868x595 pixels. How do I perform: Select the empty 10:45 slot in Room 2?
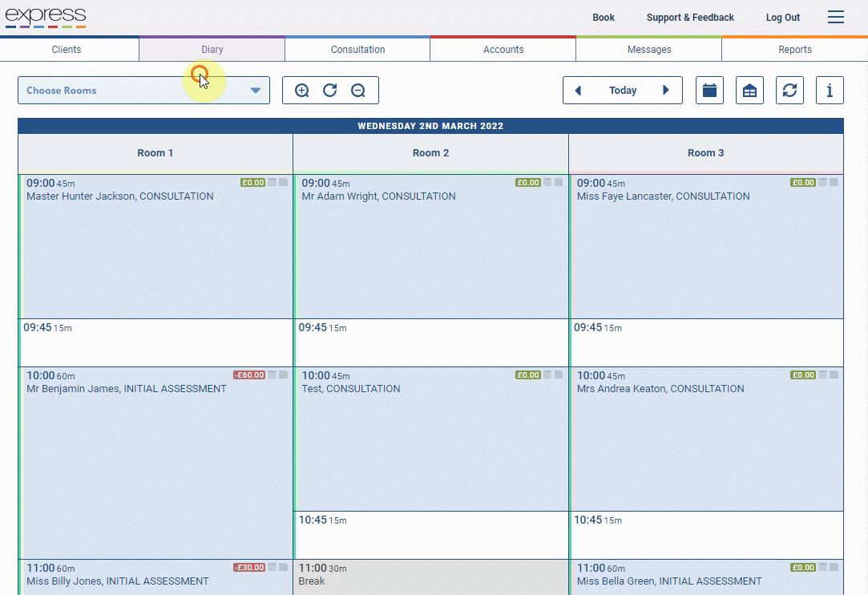point(431,535)
